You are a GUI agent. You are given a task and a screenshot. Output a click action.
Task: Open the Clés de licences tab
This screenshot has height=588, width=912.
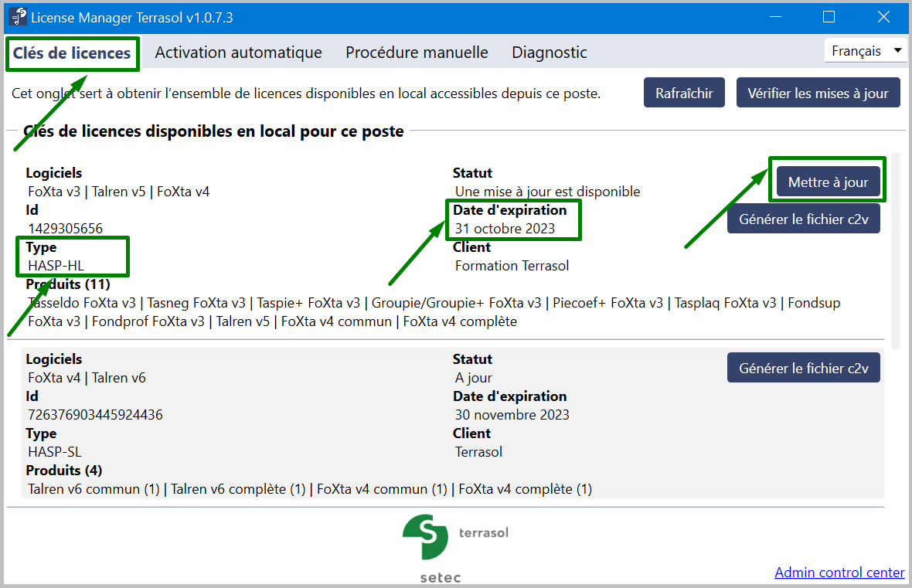coord(72,53)
